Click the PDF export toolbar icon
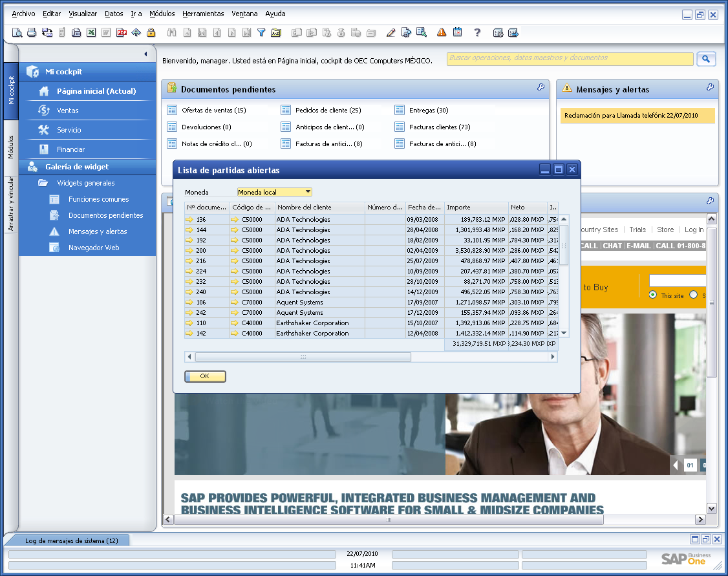728x576 pixels. coord(122,32)
